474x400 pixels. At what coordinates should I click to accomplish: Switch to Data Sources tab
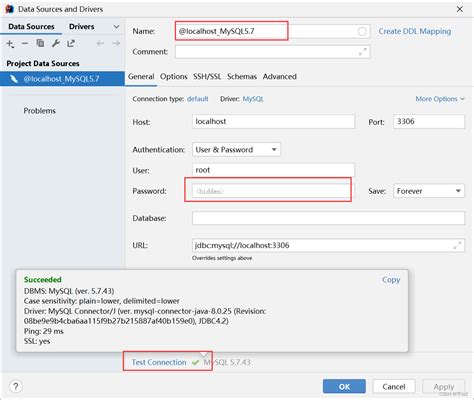point(31,27)
